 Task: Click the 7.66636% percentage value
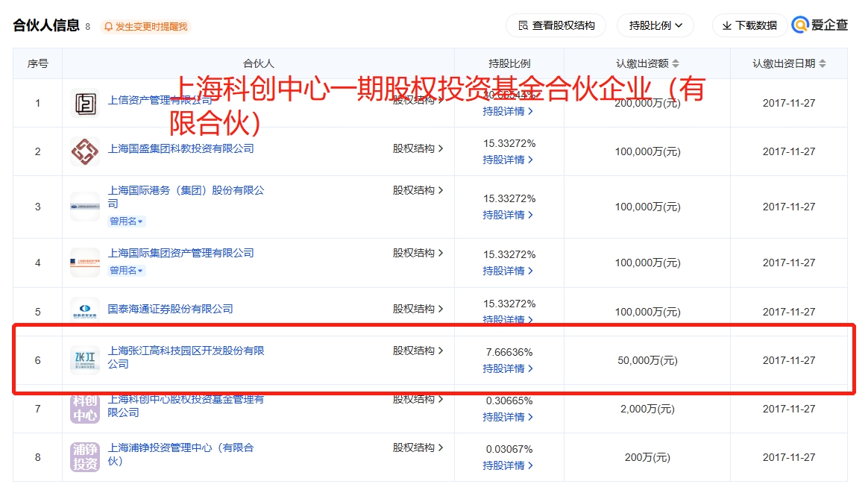click(x=509, y=352)
